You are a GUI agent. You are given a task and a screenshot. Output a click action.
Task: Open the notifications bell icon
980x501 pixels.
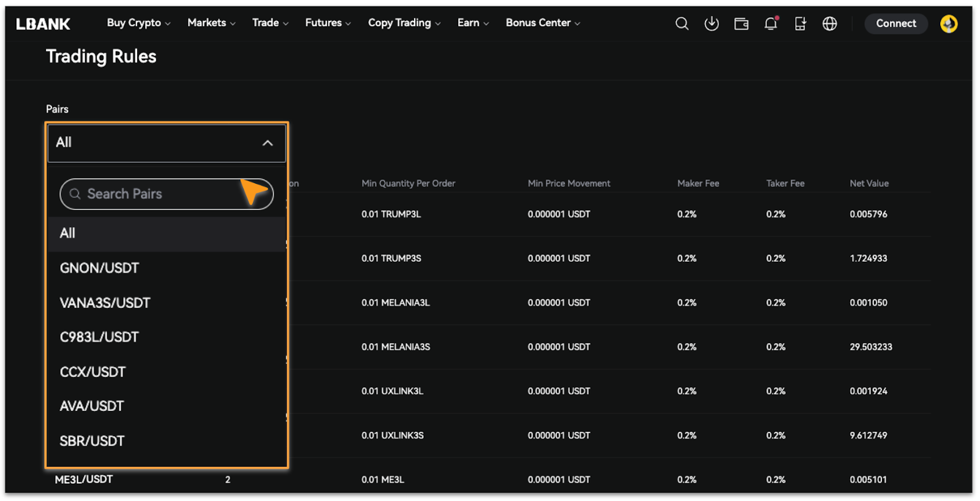tap(771, 24)
